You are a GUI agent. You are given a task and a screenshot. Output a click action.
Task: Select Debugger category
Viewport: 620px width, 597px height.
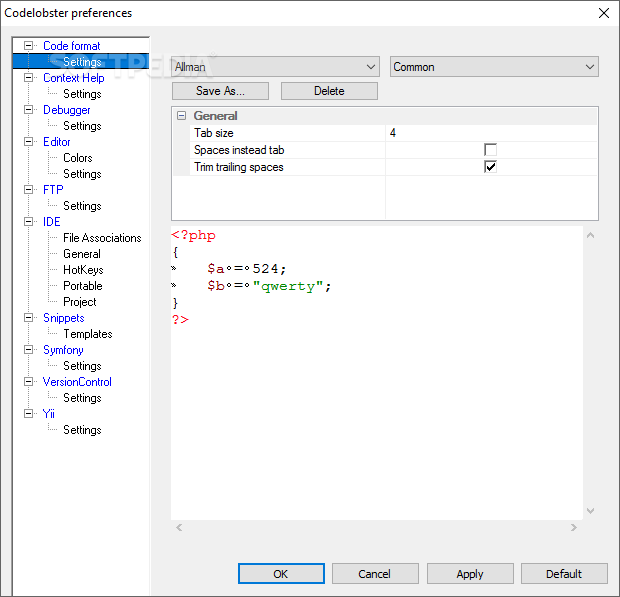(66, 110)
